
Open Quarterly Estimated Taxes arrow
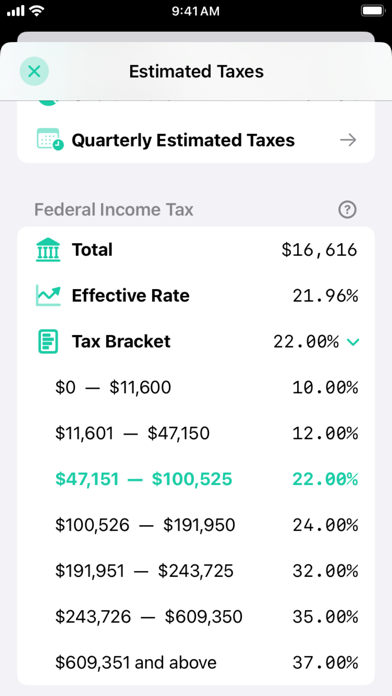click(348, 140)
